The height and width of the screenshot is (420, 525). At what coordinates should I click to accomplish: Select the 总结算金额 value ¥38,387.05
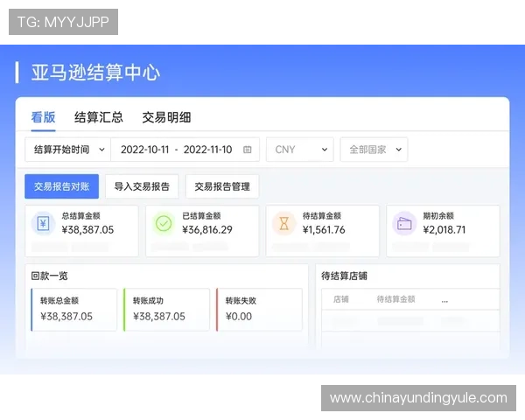87,230
